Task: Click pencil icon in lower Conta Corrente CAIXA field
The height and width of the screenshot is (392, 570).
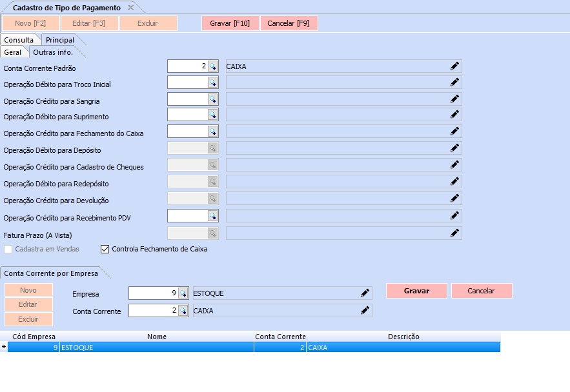Action: [x=365, y=311]
